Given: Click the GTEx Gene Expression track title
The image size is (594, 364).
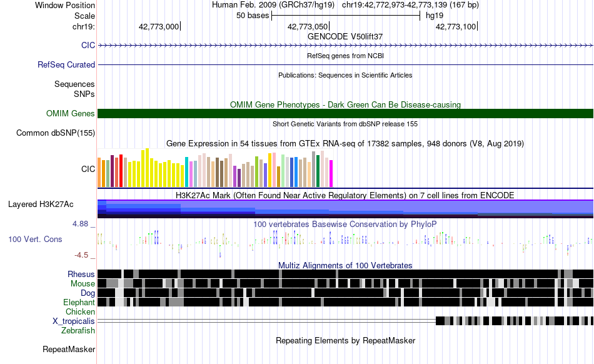Looking at the screenshot, I should click(x=345, y=144).
